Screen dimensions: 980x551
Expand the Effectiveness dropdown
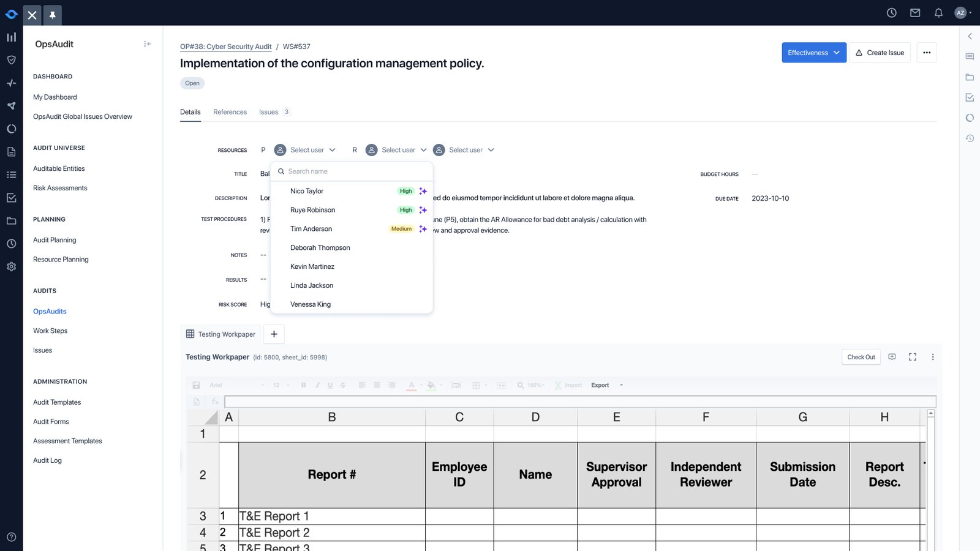click(814, 53)
